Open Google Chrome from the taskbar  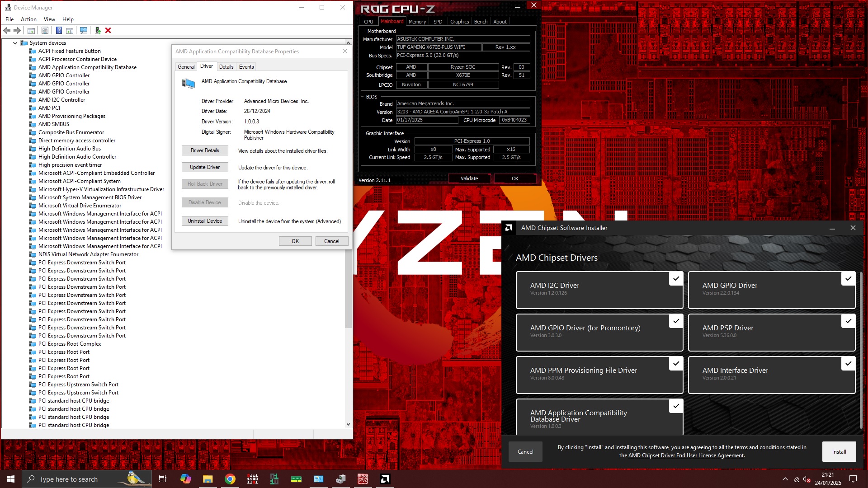point(230,479)
